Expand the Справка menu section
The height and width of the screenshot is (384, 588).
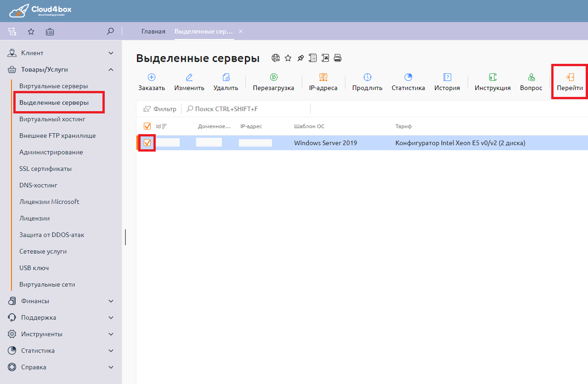[61, 367]
